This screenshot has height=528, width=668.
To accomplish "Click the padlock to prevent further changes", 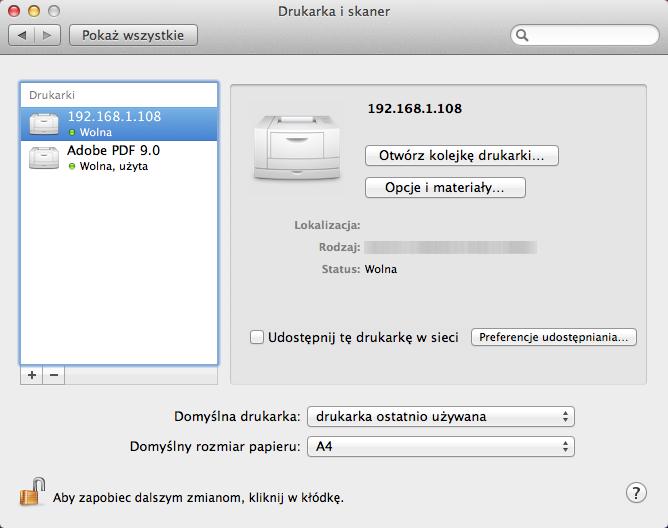I will coord(32,491).
